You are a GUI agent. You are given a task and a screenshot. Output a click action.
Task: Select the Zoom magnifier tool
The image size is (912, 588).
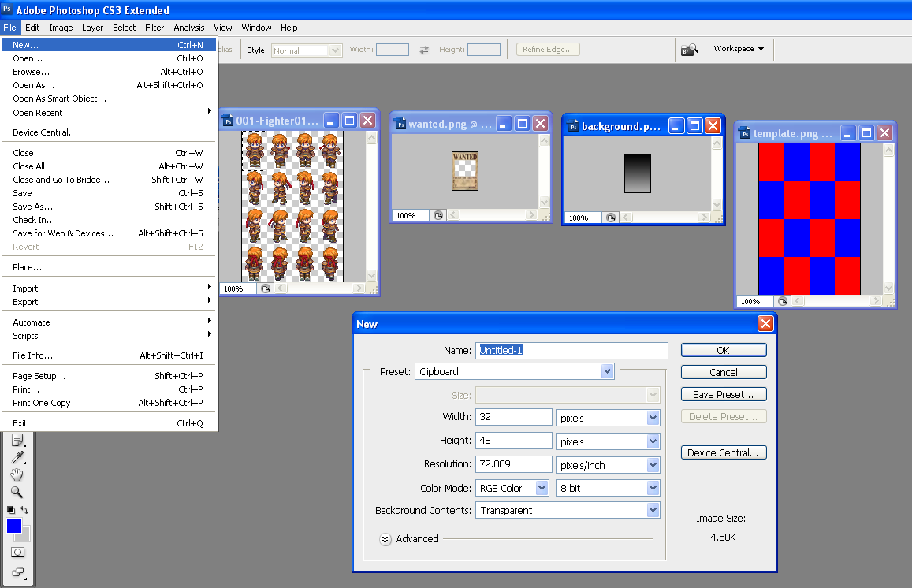click(17, 492)
